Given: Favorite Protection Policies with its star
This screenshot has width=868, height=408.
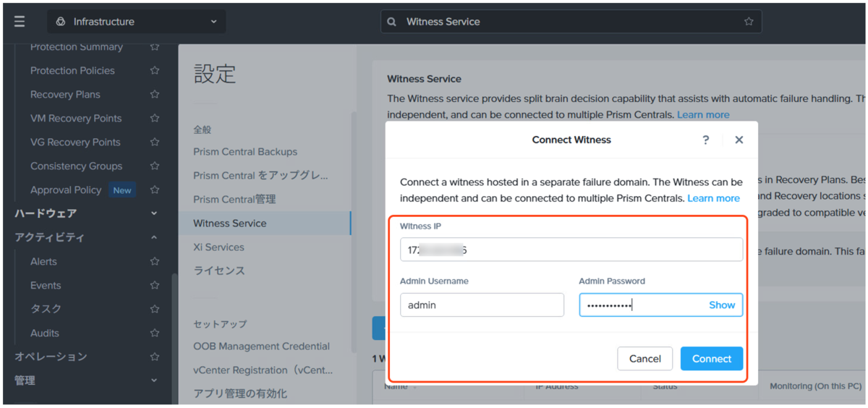Looking at the screenshot, I should [x=154, y=71].
